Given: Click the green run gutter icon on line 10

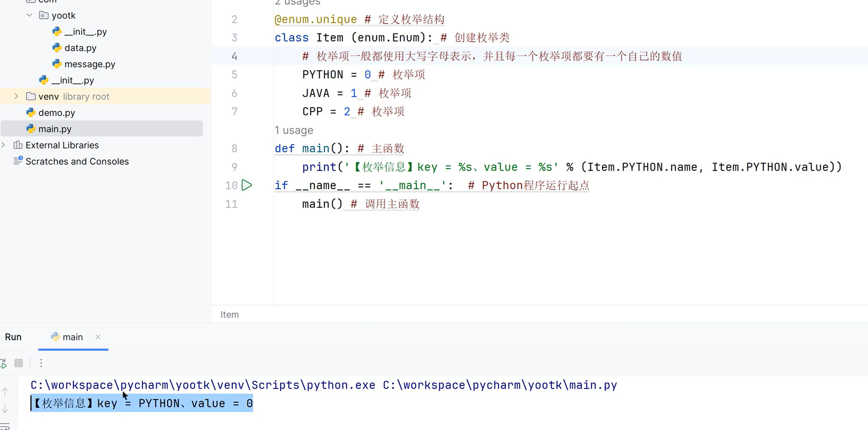Looking at the screenshot, I should pos(246,185).
